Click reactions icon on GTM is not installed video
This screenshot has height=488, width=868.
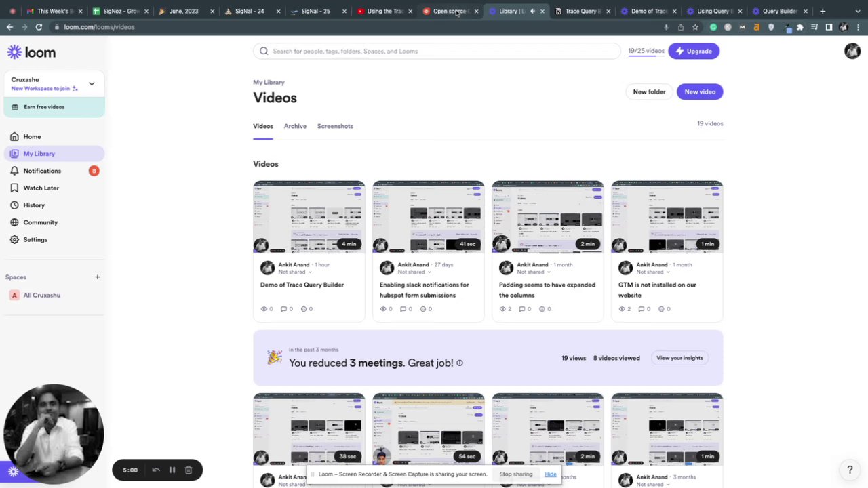click(661, 309)
